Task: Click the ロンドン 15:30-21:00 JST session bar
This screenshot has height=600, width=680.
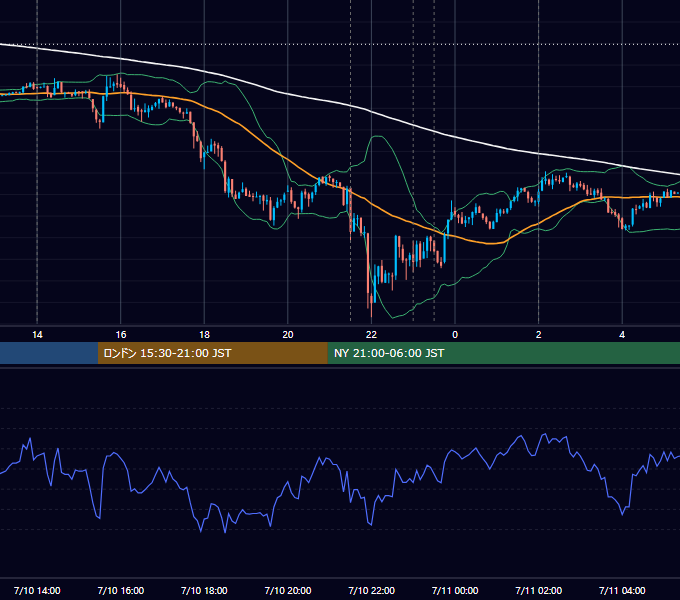Action: (212, 353)
